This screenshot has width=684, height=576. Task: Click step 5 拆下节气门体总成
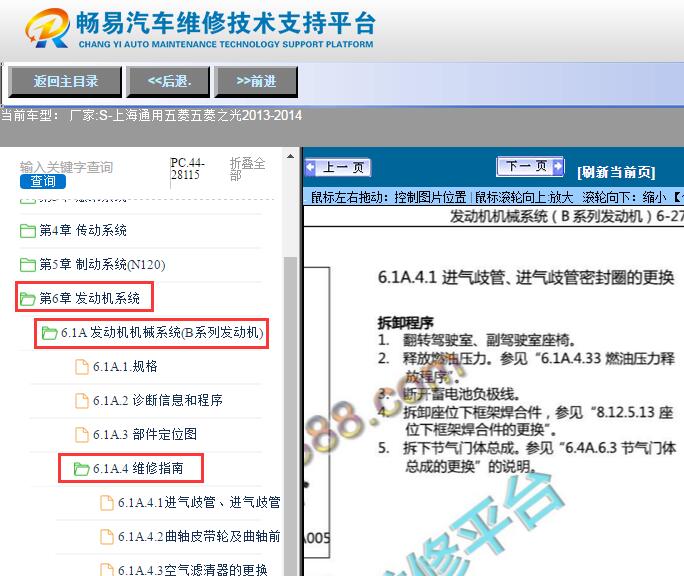point(527,457)
